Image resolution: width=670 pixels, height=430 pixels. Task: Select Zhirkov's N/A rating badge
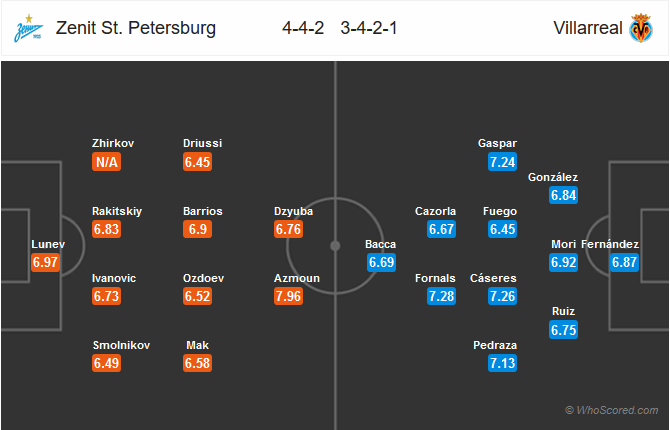pos(106,162)
